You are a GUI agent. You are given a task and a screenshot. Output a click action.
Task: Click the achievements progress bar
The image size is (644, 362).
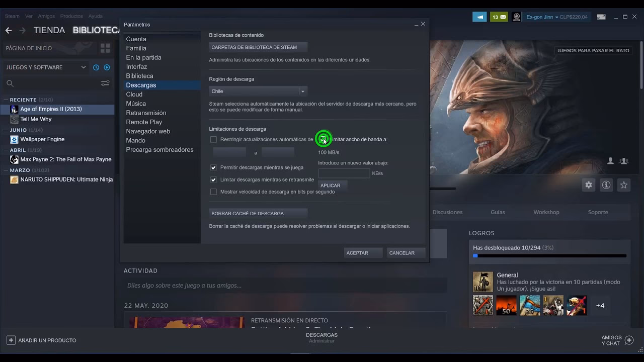coord(549,256)
